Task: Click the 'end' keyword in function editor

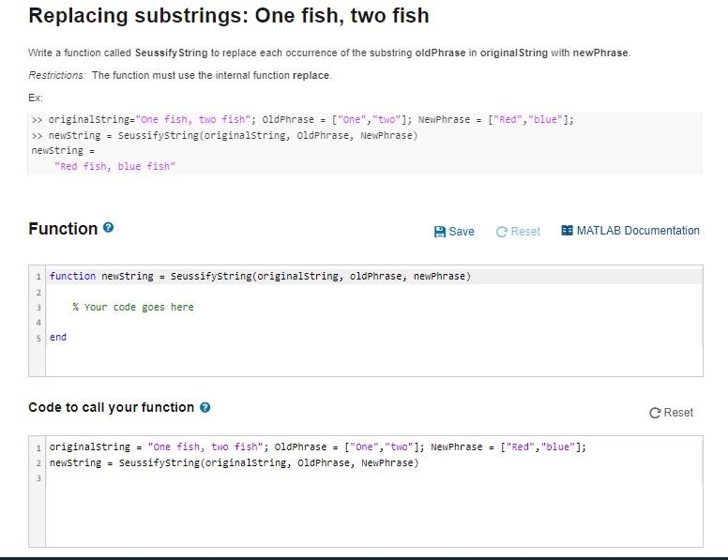Action: [x=58, y=337]
